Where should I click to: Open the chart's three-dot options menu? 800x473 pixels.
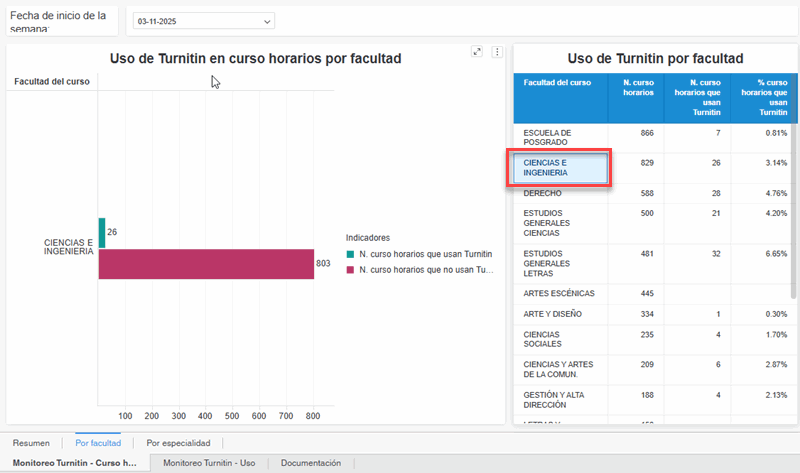[497, 51]
